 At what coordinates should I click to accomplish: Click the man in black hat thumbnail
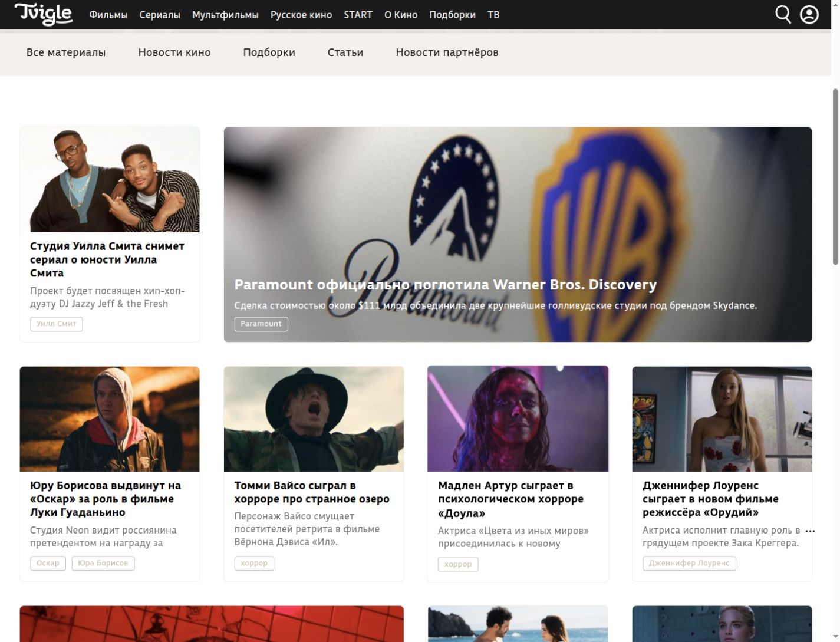point(314,419)
